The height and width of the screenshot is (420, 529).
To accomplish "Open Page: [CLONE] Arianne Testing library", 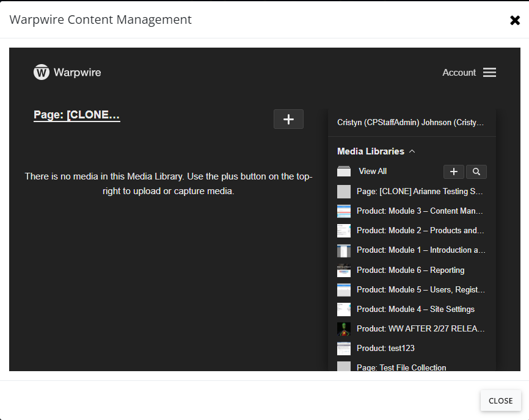I will click(x=420, y=192).
